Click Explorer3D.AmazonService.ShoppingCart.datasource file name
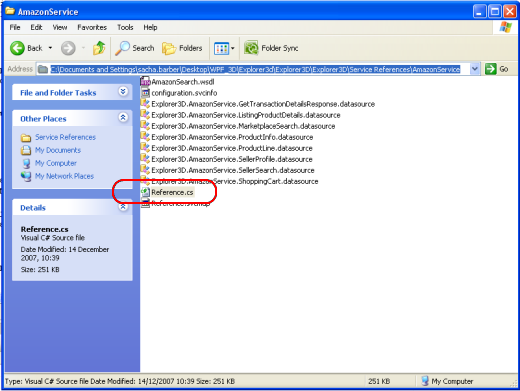The image size is (520, 391). [x=235, y=181]
